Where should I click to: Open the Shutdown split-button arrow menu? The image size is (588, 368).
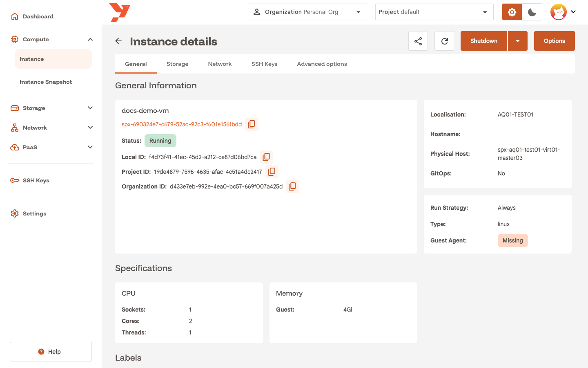(x=518, y=41)
